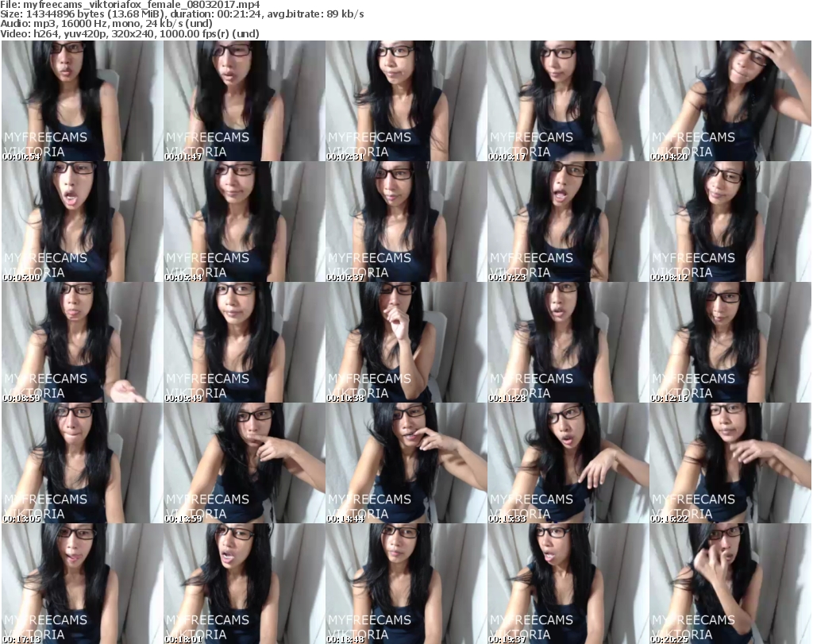813x644 pixels.
Task: Click the thumbnail marked 00:18:48
Action: pos(406,584)
